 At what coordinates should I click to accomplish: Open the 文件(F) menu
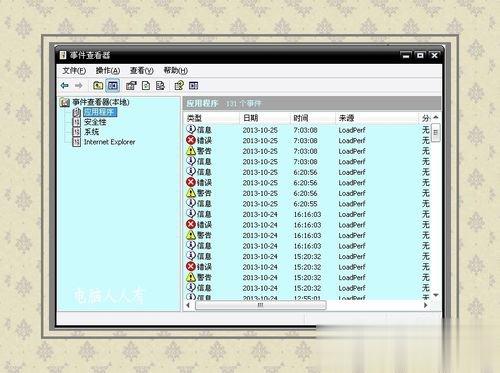pos(74,71)
